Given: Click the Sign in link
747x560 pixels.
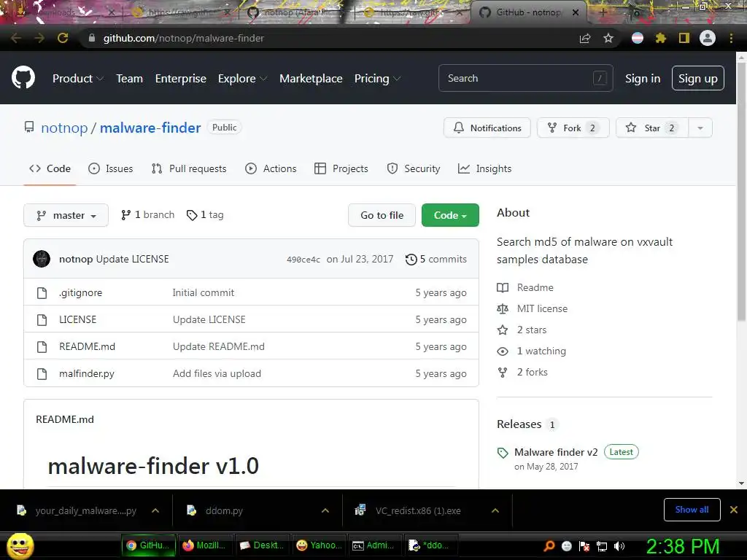Looking at the screenshot, I should coord(643,79).
